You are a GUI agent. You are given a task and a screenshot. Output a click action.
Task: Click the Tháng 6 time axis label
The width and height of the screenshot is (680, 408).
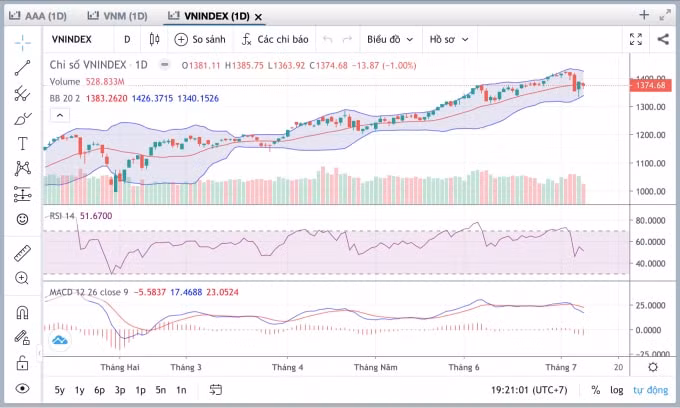(x=464, y=367)
